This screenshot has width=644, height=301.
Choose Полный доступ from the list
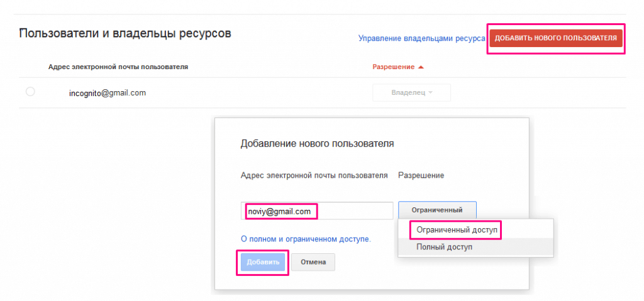(x=444, y=247)
